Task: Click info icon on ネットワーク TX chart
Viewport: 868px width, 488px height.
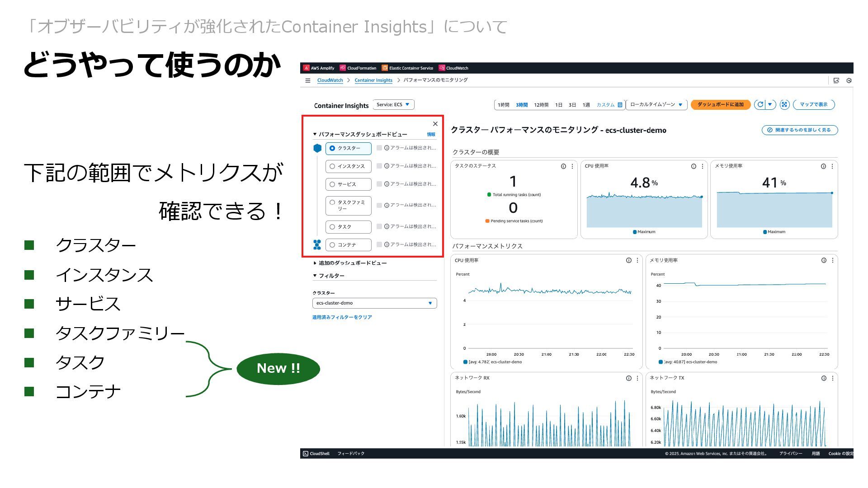Action: pos(824,378)
